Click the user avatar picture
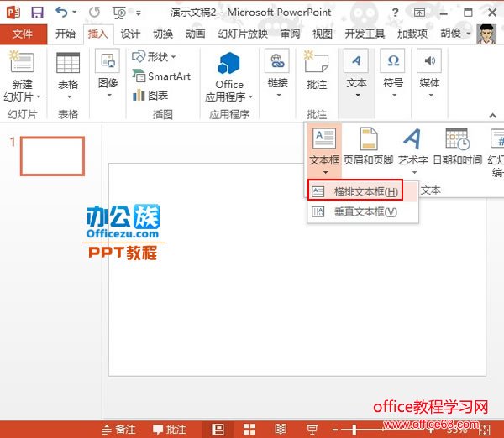 click(x=486, y=34)
